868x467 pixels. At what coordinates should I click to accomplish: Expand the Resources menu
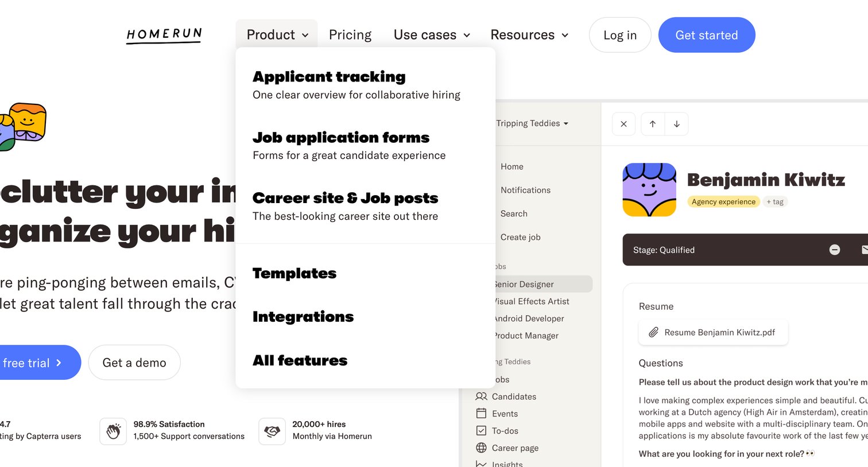tap(529, 35)
